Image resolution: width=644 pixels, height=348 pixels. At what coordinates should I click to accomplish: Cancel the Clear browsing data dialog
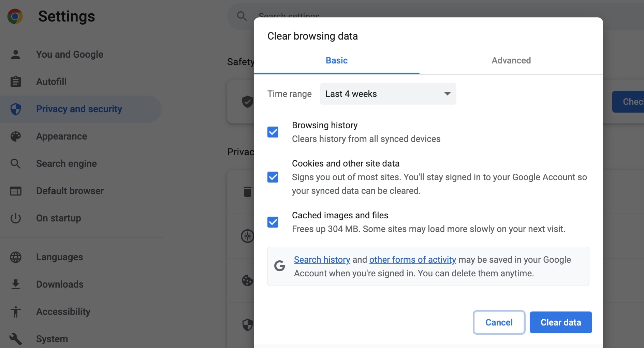pos(499,322)
